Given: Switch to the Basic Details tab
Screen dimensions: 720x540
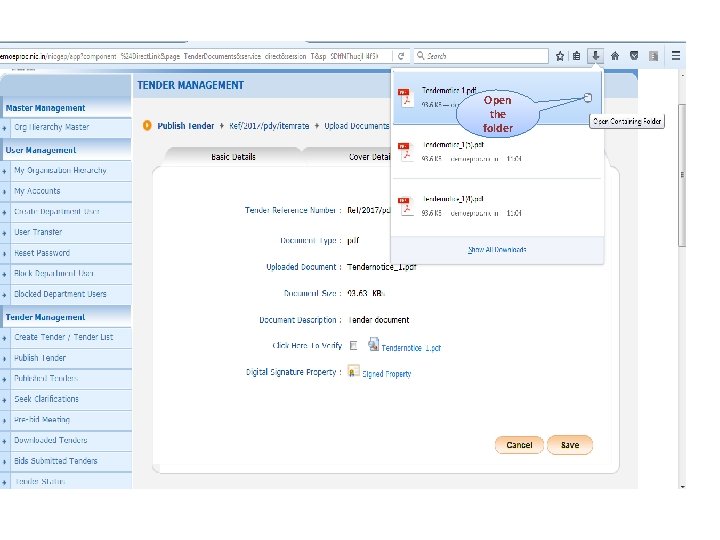Looking at the screenshot, I should (x=233, y=157).
